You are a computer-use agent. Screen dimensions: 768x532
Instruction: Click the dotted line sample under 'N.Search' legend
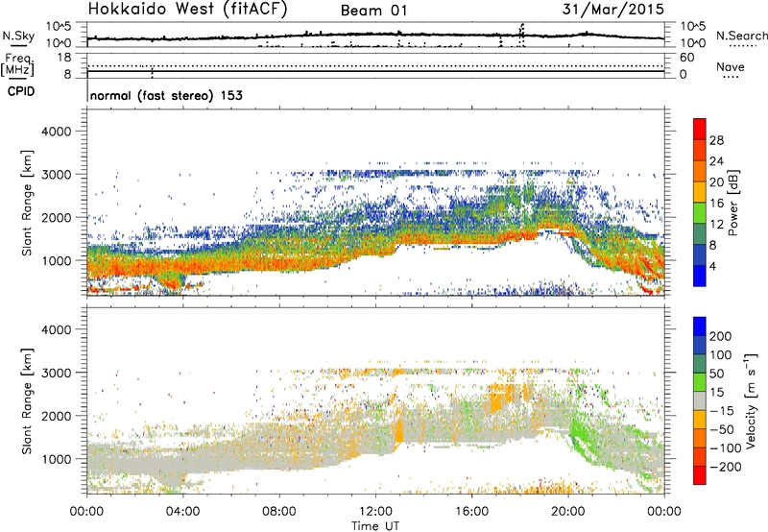pyautogui.click(x=743, y=46)
